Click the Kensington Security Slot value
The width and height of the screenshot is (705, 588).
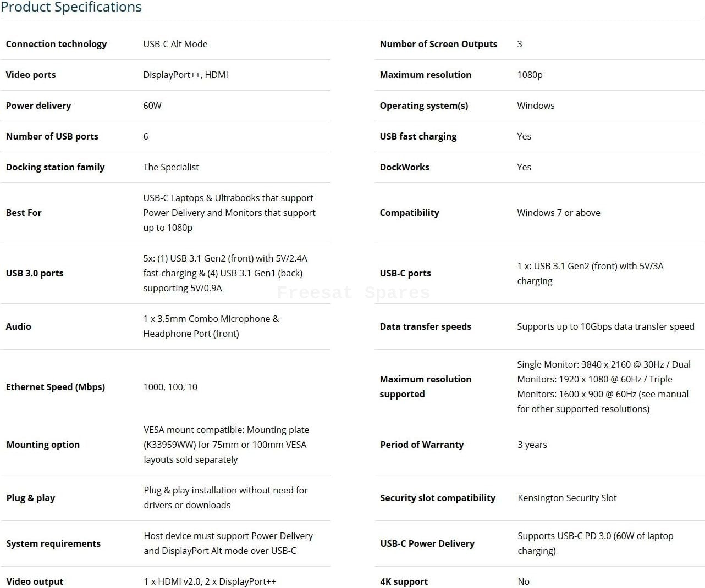point(567,498)
